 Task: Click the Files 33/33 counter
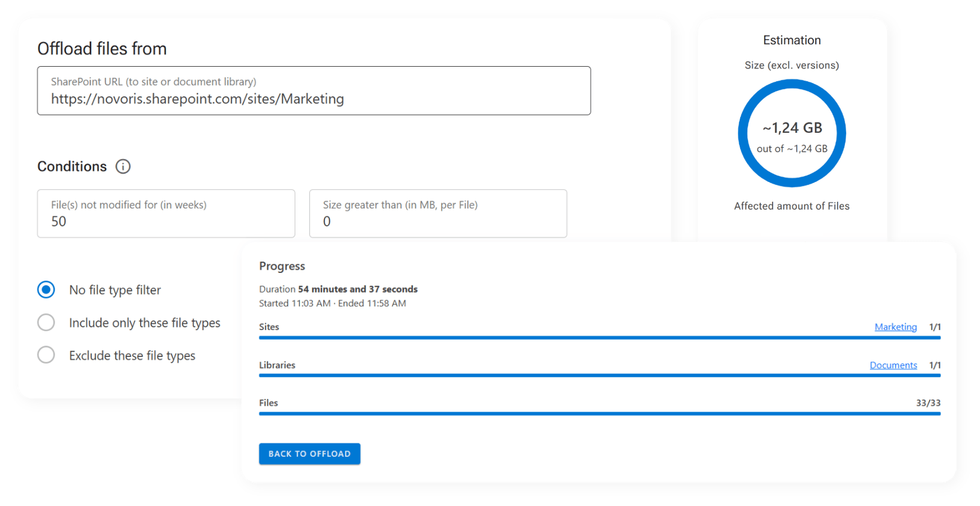pyautogui.click(x=928, y=403)
